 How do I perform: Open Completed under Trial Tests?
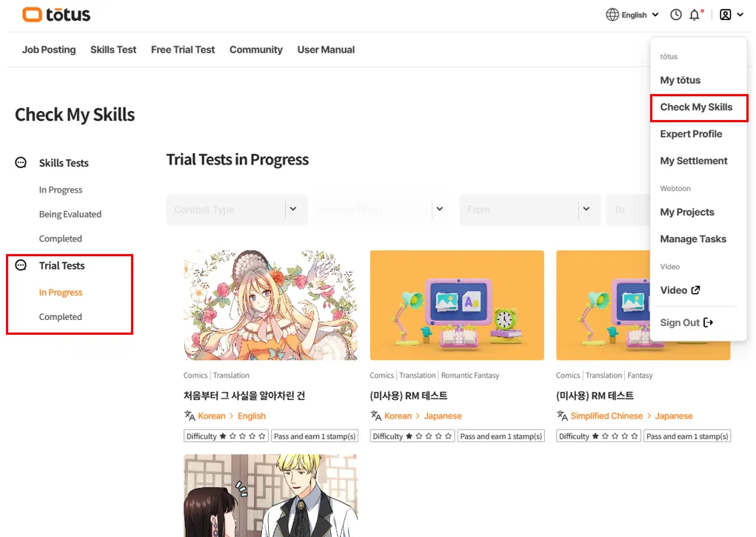click(x=60, y=317)
